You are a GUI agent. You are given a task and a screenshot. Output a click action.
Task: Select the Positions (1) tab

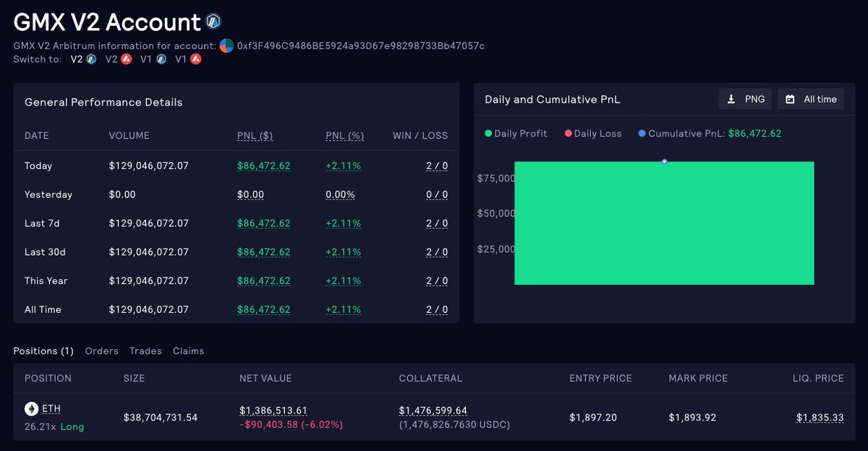pyautogui.click(x=43, y=351)
